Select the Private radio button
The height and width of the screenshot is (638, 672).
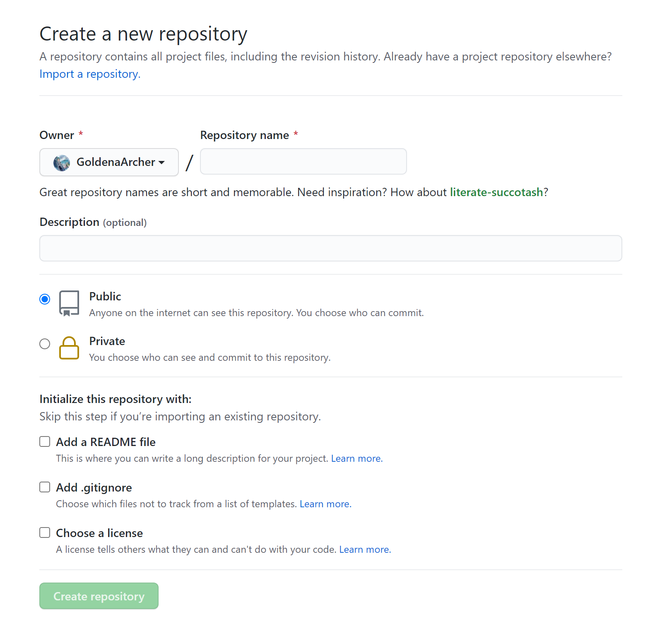click(x=45, y=344)
